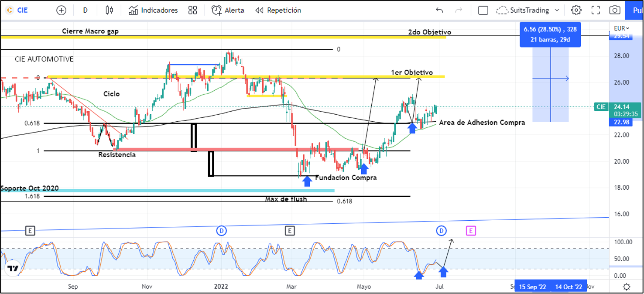644x294 pixels.
Task: Open the indicator templates grid icon
Action: click(192, 10)
